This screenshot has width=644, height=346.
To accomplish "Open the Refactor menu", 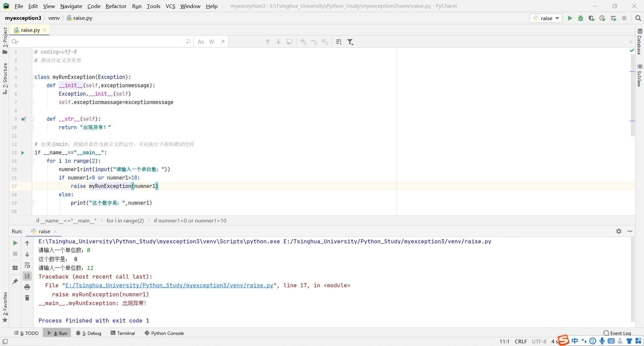I will 116,6.
